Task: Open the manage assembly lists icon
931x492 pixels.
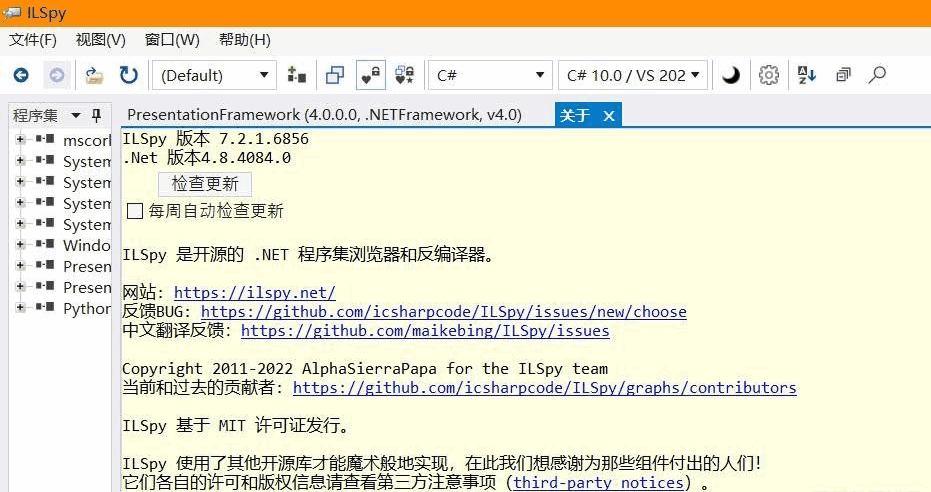Action: point(296,75)
